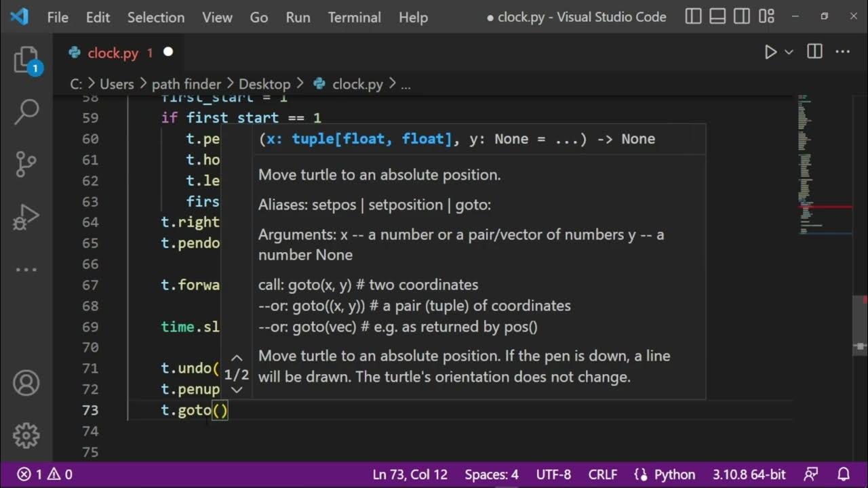Change line ending via CRLF
This screenshot has height=488, width=868.
pos(603,474)
